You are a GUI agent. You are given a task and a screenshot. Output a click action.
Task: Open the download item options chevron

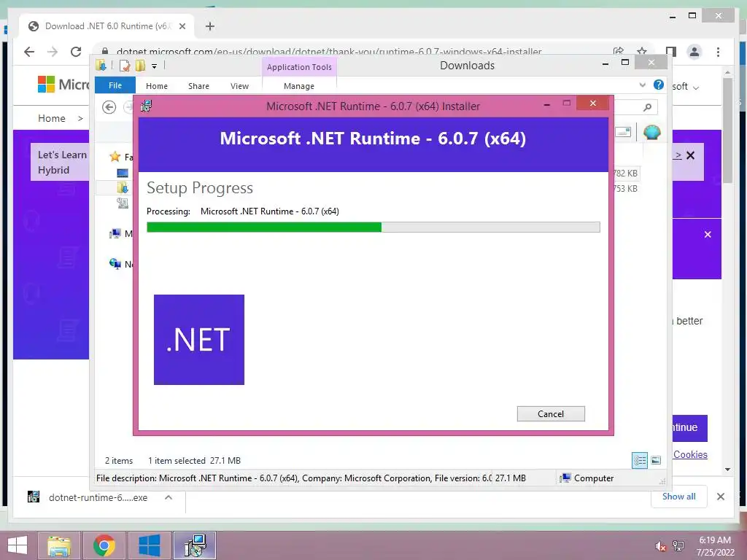click(169, 497)
